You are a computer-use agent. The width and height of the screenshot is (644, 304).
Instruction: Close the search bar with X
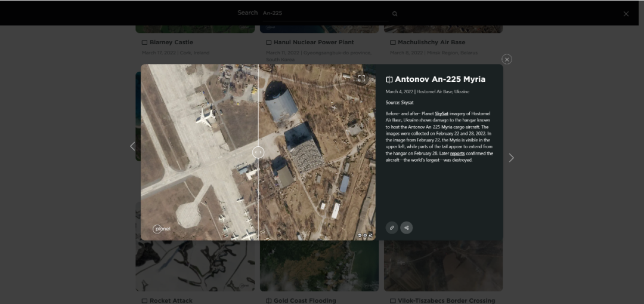point(626,14)
